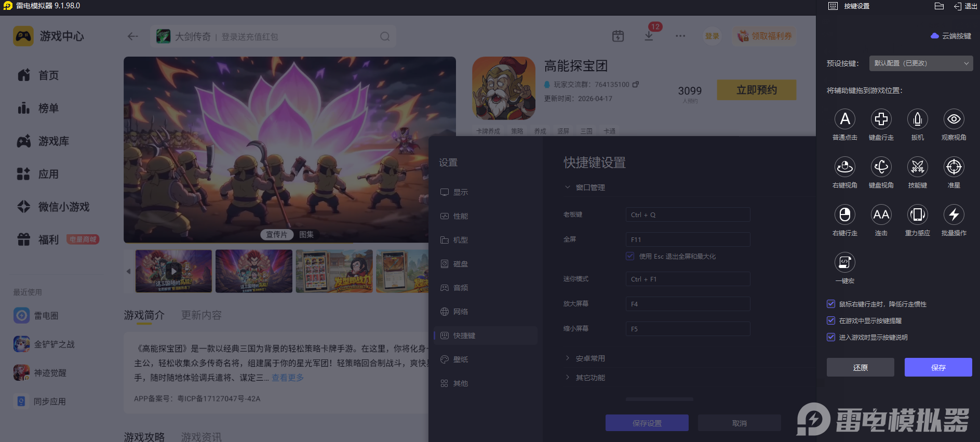
Task: Pick the 键盘视角 keyboard view icon
Action: click(x=881, y=167)
